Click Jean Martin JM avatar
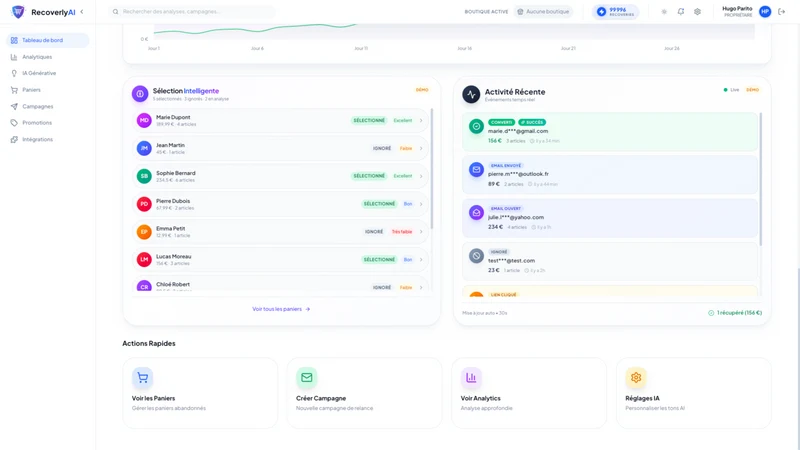The width and height of the screenshot is (800, 450). tap(144, 148)
